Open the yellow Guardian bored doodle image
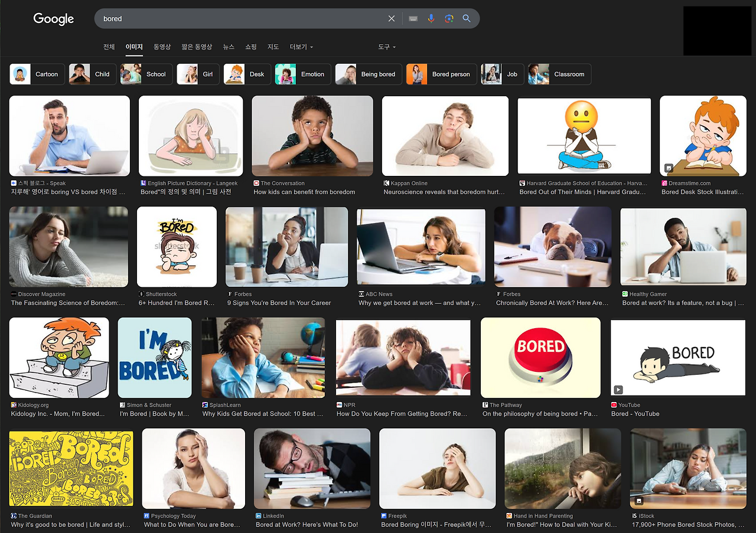Screen dimensions: 756x533 [71, 469]
